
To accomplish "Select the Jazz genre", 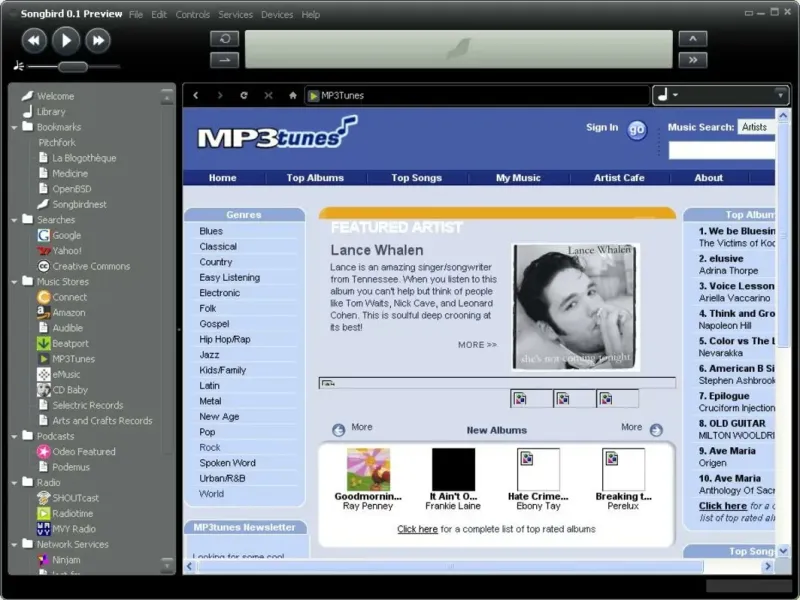I will [209, 355].
